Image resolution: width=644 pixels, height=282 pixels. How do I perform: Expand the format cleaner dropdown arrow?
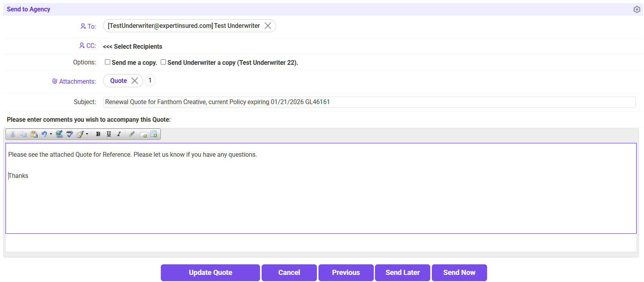87,134
